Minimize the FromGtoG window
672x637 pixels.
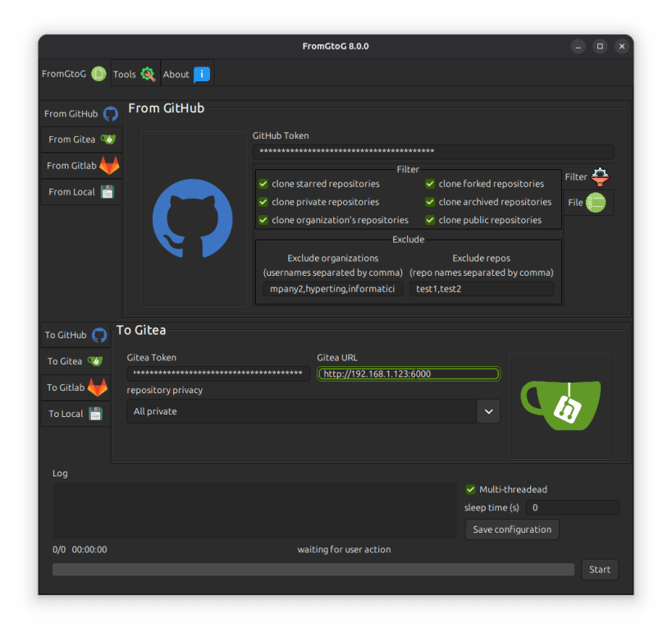pos(578,46)
